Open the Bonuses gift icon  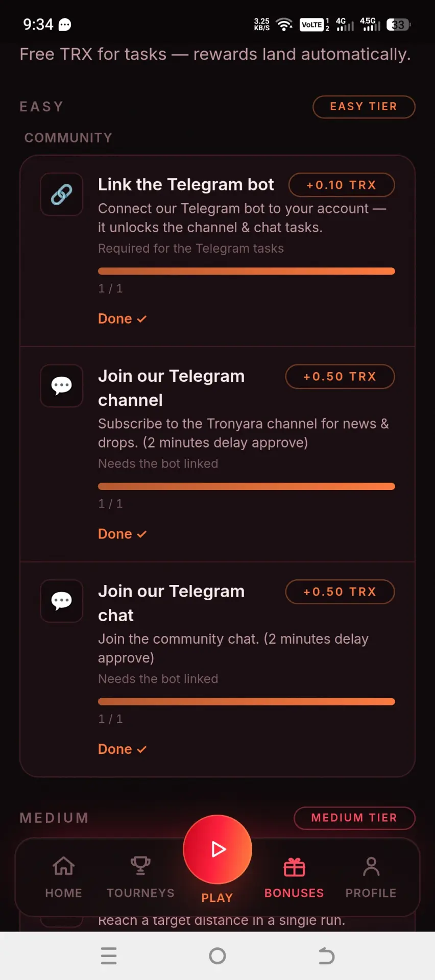click(294, 867)
